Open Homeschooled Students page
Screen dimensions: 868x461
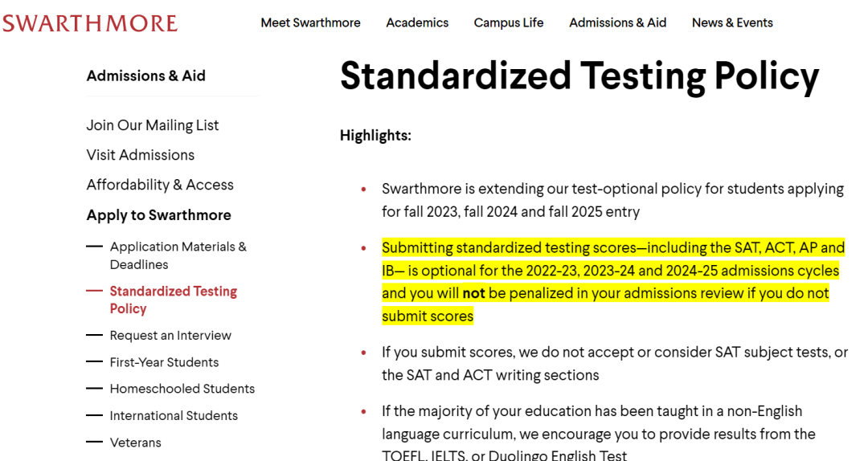pos(182,389)
